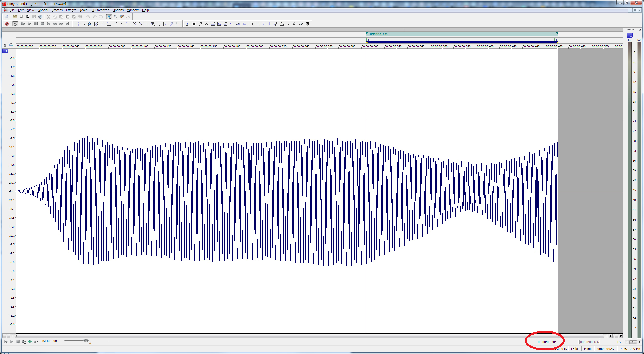Screen dimensions: 644x354
Task: Click cursor position field 00:00:00.304
Action: [547, 342]
